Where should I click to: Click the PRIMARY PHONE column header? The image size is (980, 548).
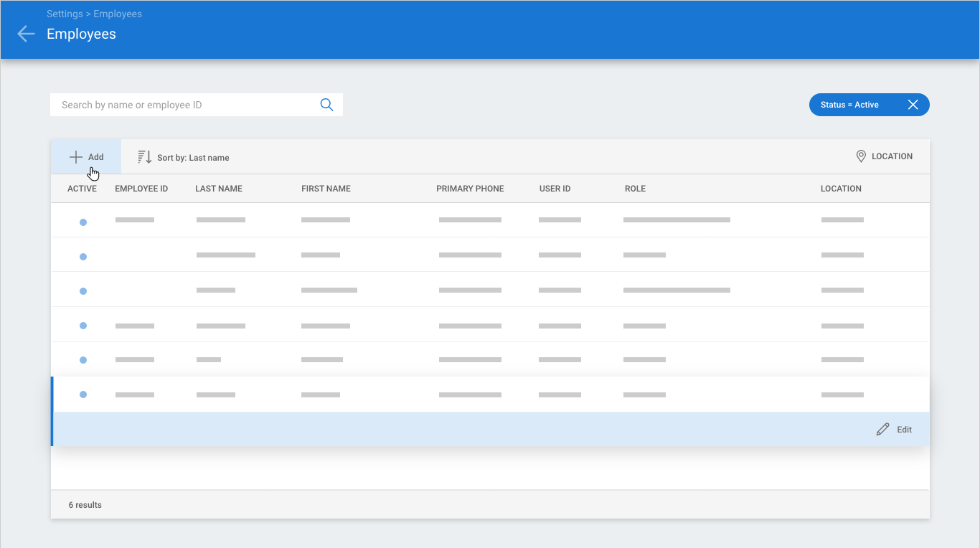[x=470, y=189]
